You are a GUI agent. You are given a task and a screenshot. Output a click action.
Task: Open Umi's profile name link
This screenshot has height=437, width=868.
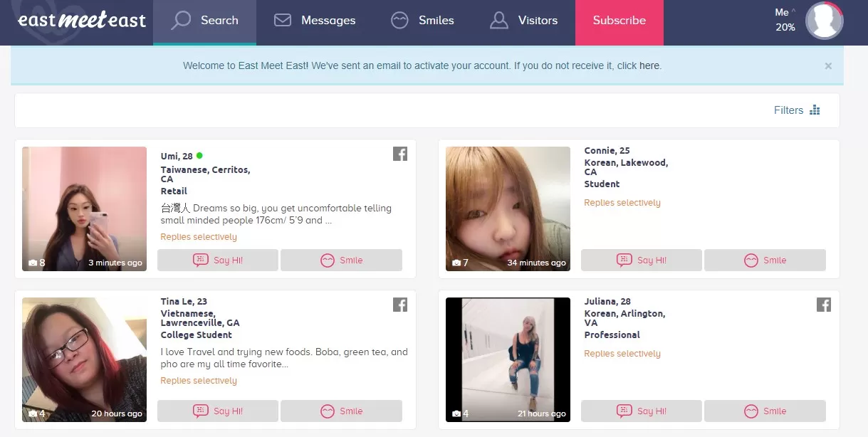click(x=177, y=157)
